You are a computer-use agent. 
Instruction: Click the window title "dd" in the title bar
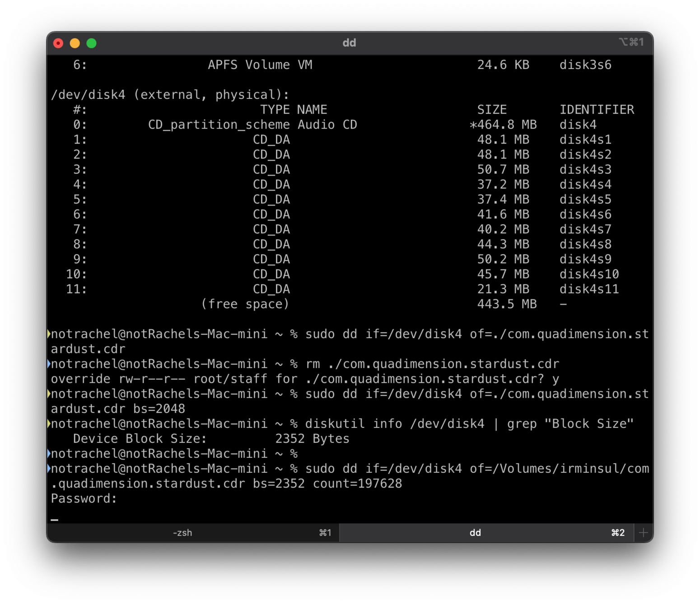coord(349,43)
